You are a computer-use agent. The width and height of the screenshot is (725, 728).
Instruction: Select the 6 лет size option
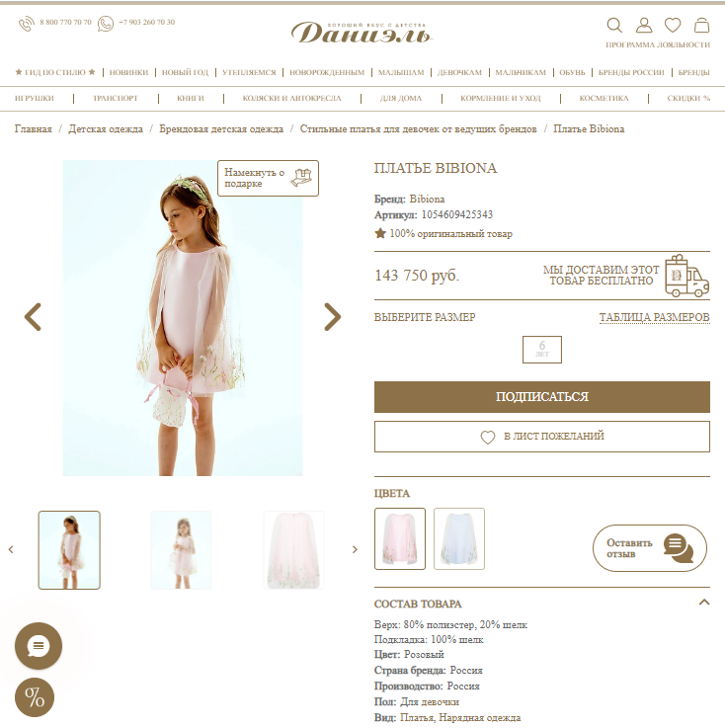coord(541,349)
